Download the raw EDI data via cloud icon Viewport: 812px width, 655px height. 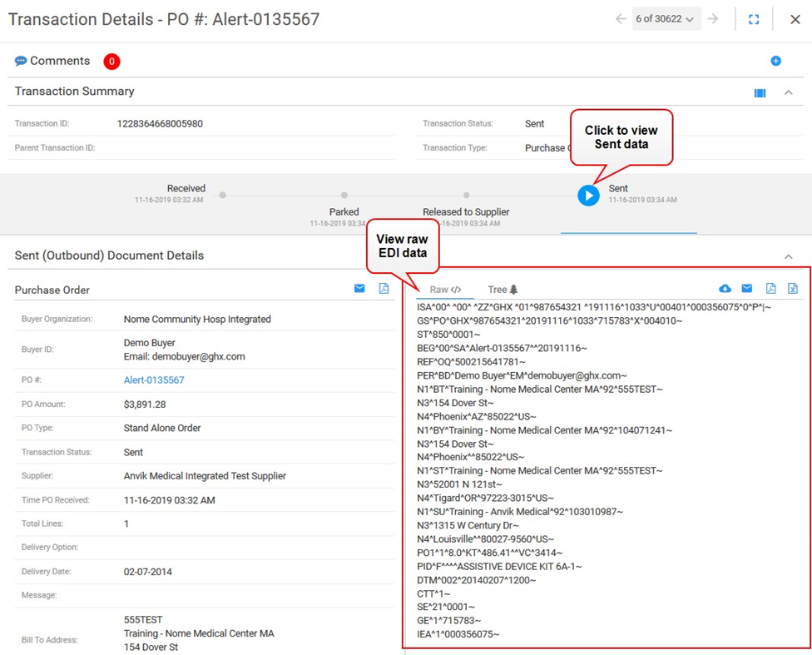pyautogui.click(x=725, y=289)
